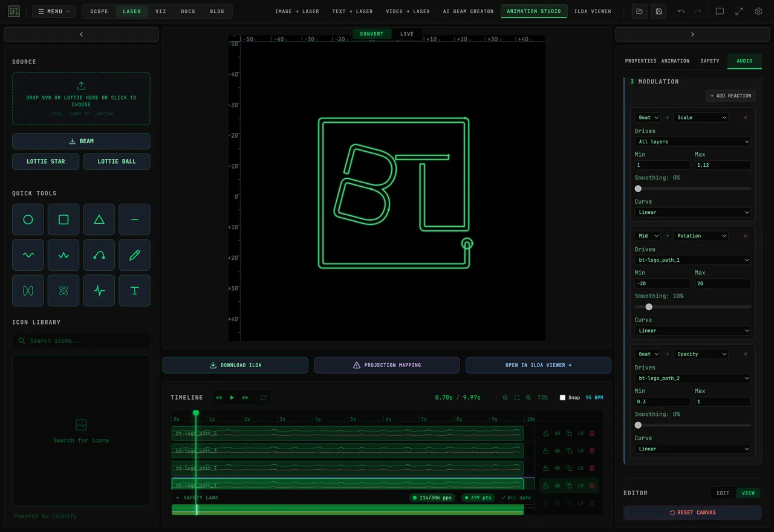Change the Scale target dropdown
Image resolution: width=774 pixels, height=532 pixels.
click(x=701, y=117)
